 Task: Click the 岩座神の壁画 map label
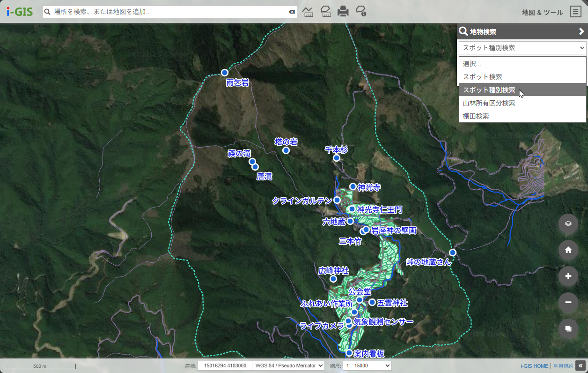(x=394, y=231)
